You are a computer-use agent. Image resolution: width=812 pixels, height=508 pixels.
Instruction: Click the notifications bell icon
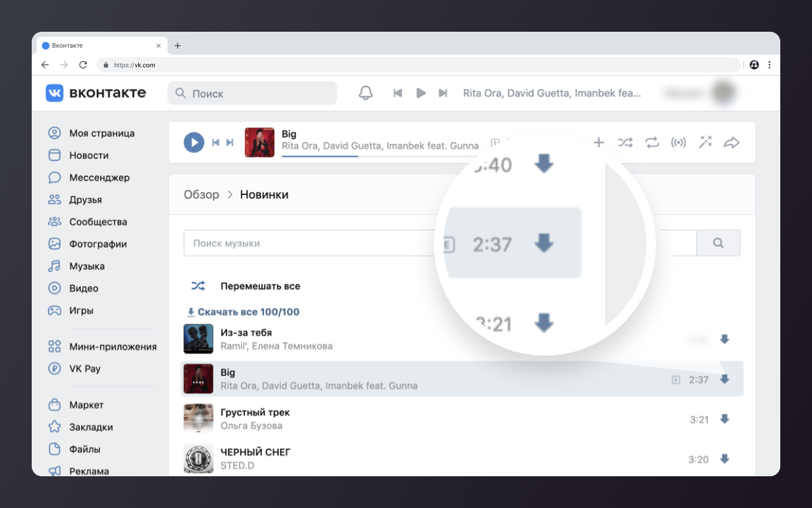[x=365, y=93]
